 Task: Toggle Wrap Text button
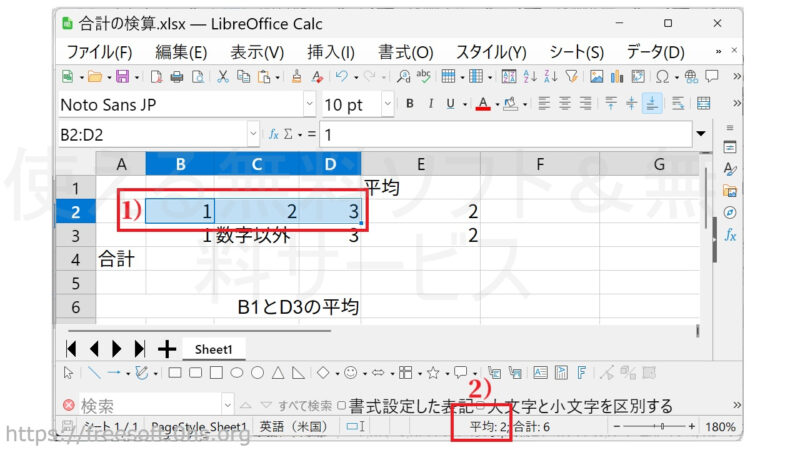click(x=678, y=104)
